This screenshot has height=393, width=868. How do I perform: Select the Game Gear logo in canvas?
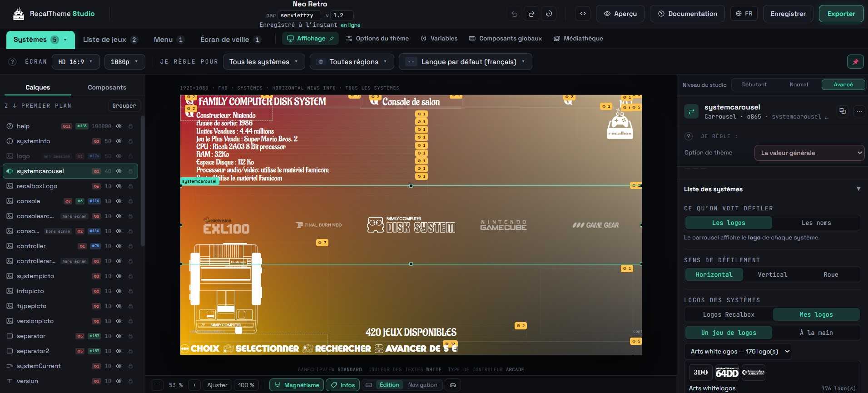click(595, 225)
